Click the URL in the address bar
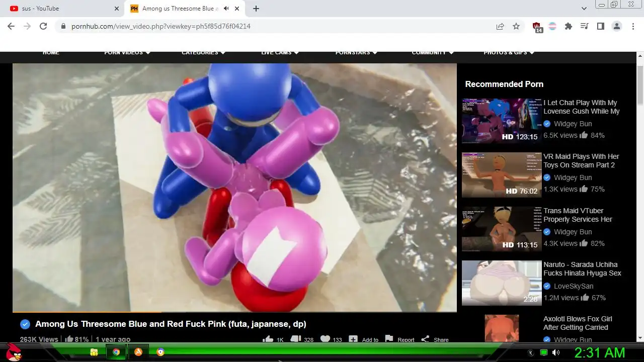644x362 pixels. click(x=161, y=26)
